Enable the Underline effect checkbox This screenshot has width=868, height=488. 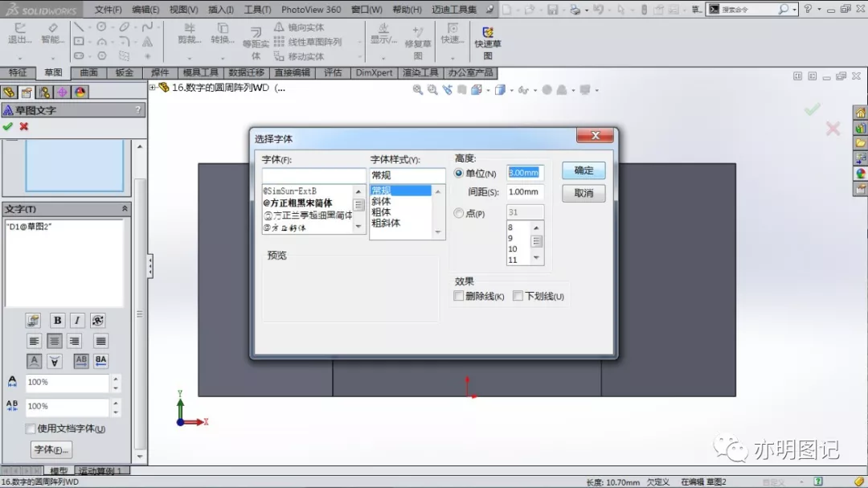click(x=518, y=297)
